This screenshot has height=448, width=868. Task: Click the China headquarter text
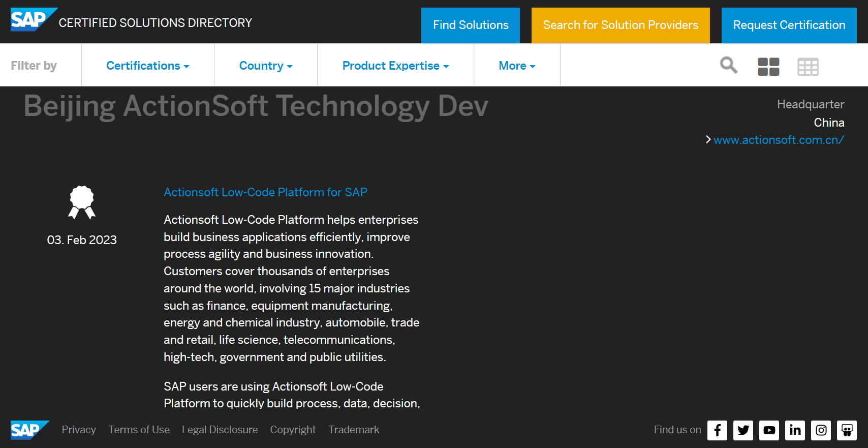point(829,123)
